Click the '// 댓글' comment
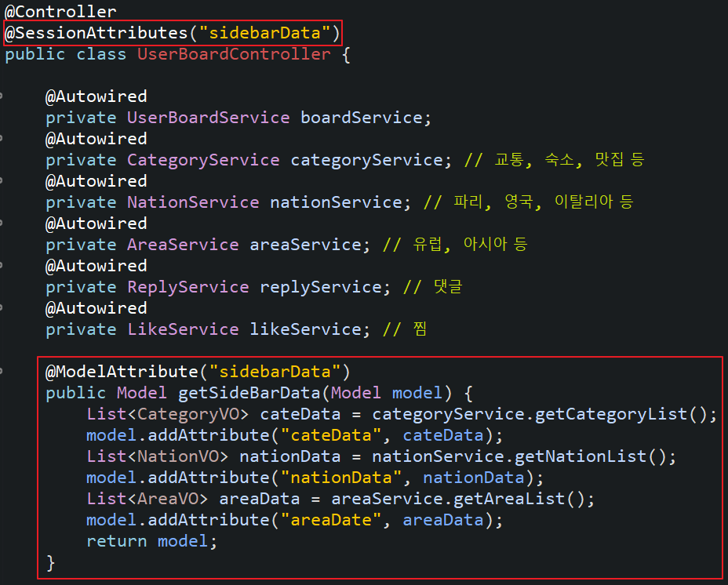Viewport: 728px width, 585px height. (x=433, y=286)
